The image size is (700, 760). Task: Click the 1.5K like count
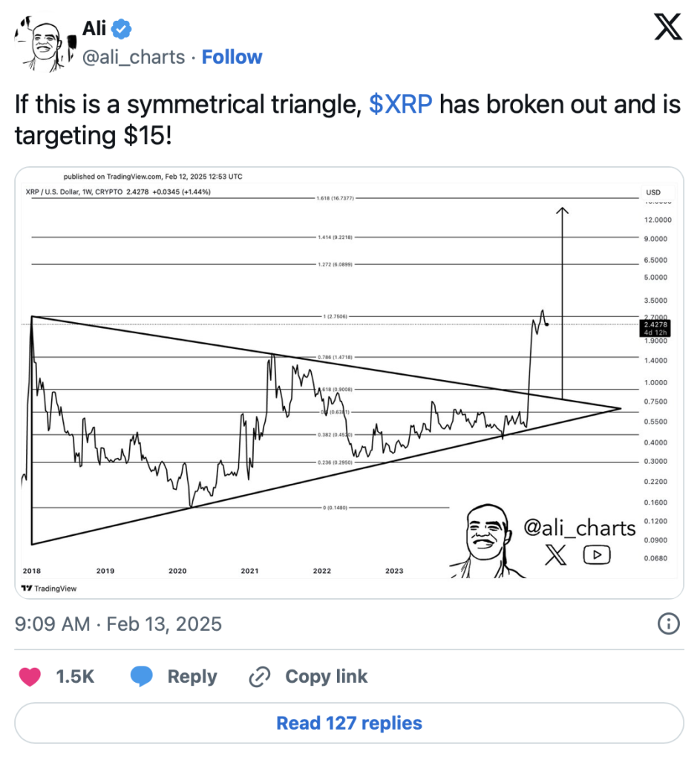(74, 676)
